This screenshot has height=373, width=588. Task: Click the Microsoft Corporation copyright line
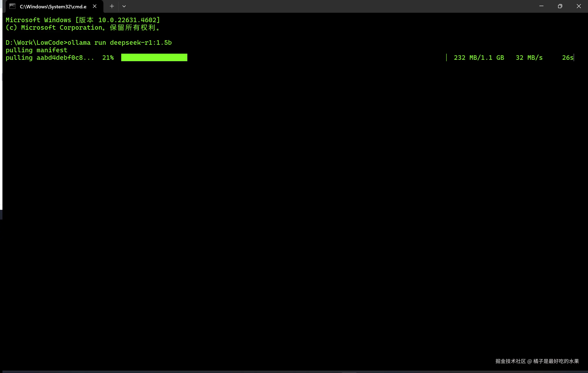(83, 28)
